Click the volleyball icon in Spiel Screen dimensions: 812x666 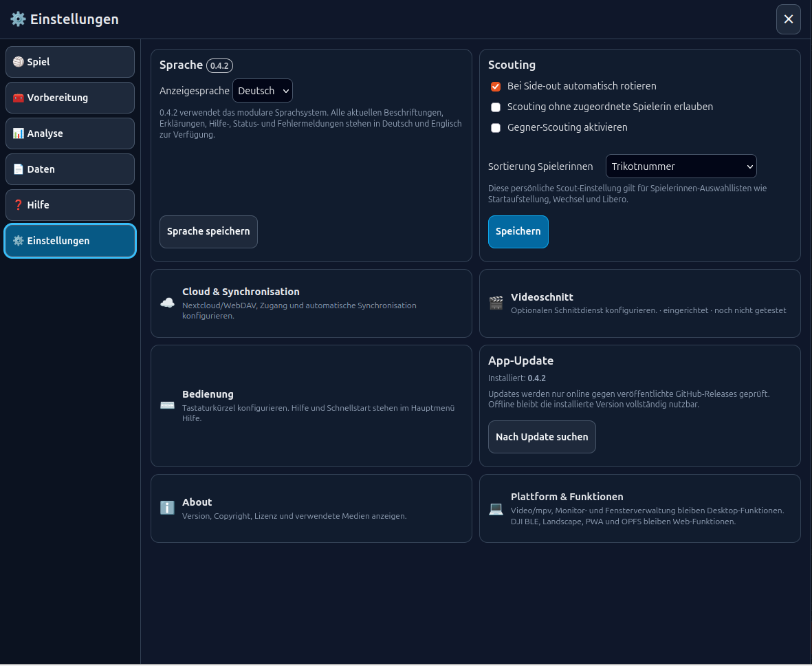click(x=18, y=62)
